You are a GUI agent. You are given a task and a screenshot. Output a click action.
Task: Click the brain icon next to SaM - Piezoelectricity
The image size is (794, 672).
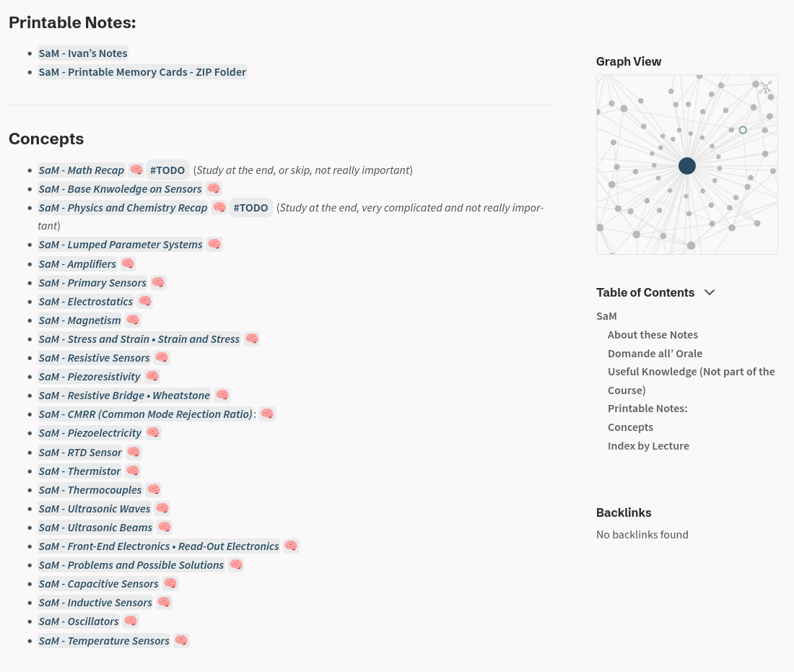pyautogui.click(x=153, y=433)
